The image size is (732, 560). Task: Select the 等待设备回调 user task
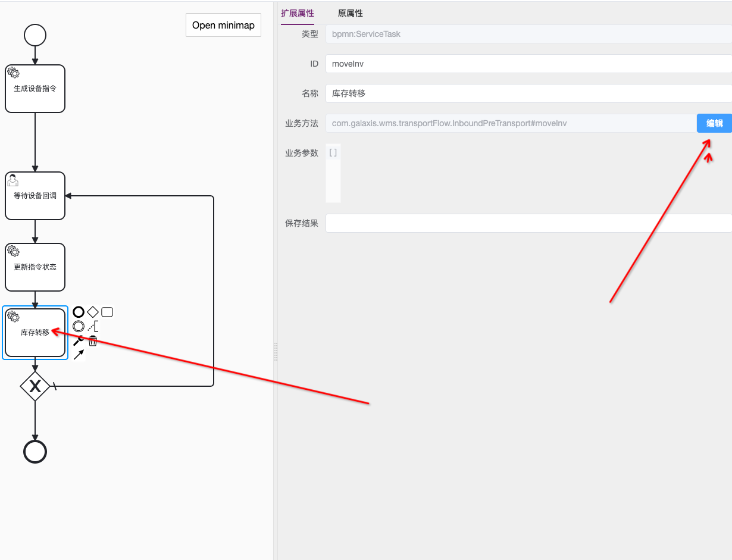click(35, 196)
